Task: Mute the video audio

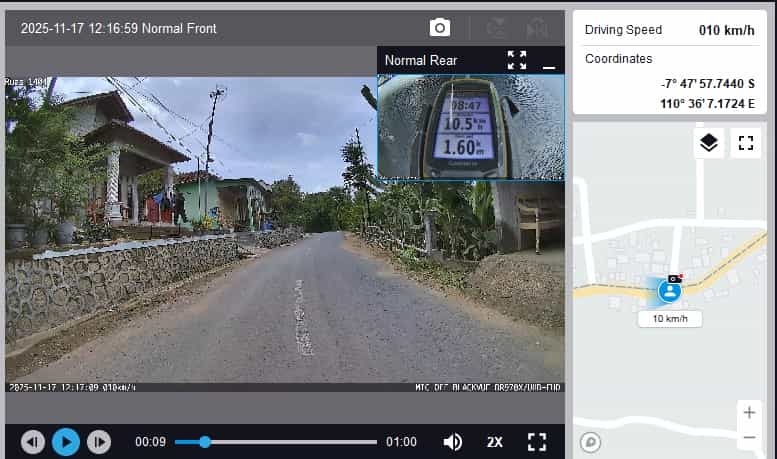Action: pyautogui.click(x=453, y=441)
